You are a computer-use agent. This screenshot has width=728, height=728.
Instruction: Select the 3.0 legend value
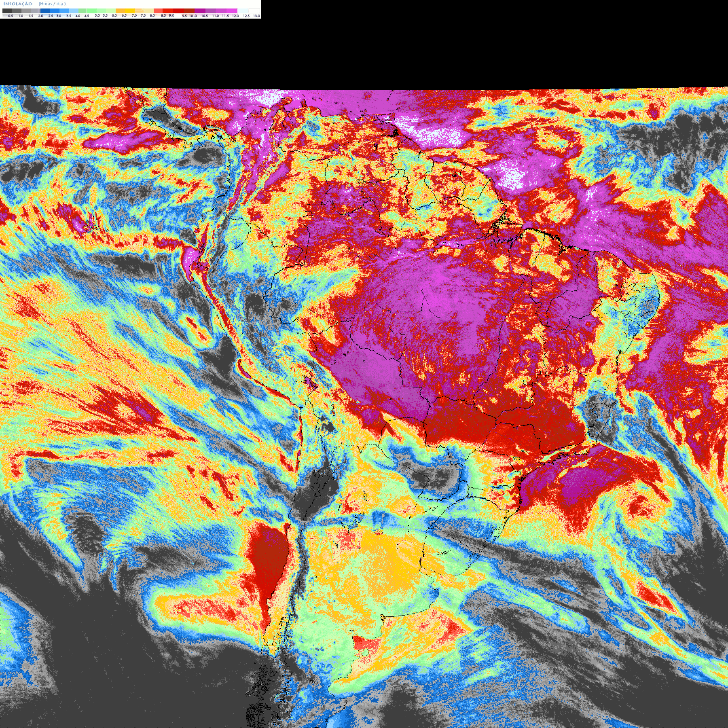(x=59, y=16)
